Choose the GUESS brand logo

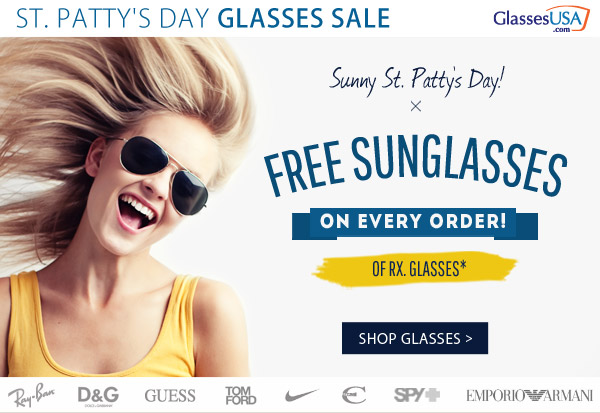click(x=170, y=396)
